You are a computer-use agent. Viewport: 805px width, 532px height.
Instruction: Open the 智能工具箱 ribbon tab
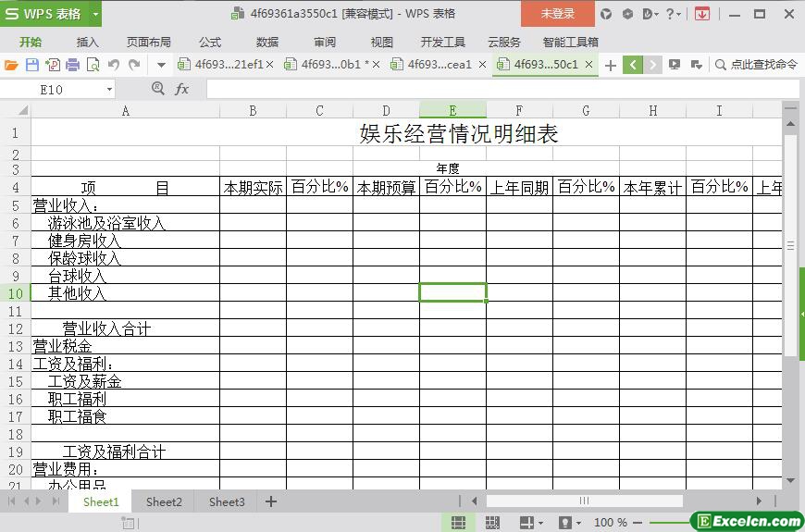[570, 43]
